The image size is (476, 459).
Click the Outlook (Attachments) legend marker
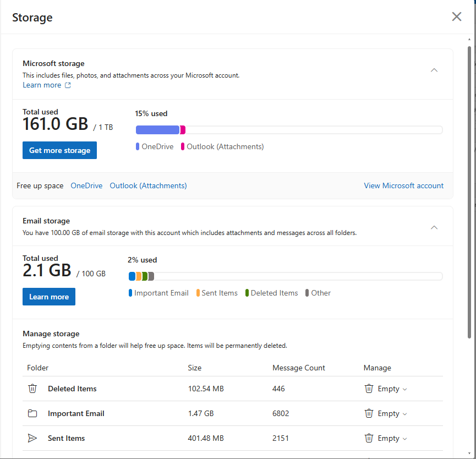point(183,146)
